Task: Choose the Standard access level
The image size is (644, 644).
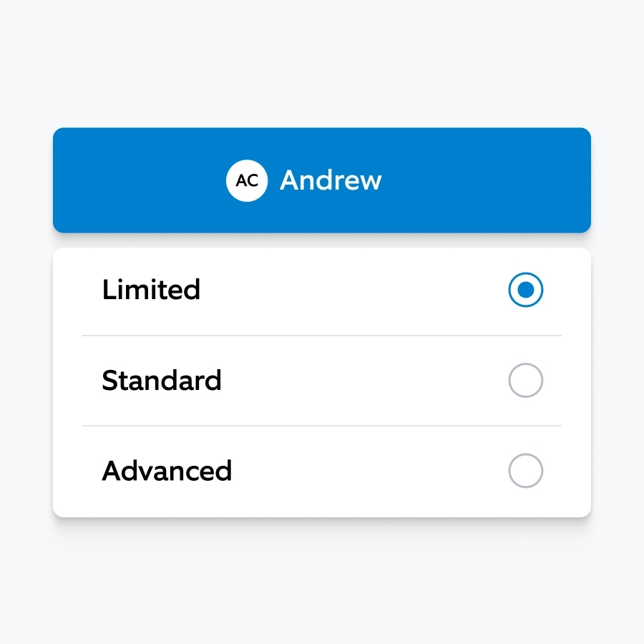Action: (526, 380)
